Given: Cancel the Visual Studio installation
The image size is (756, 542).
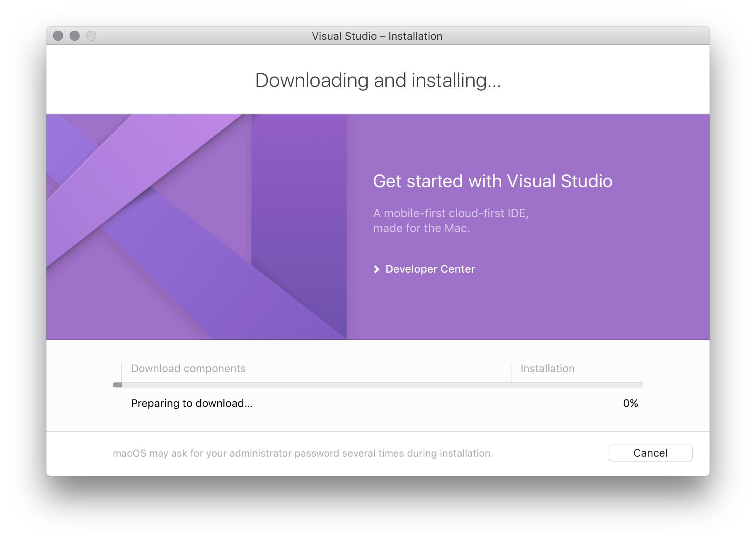Looking at the screenshot, I should 650,453.
